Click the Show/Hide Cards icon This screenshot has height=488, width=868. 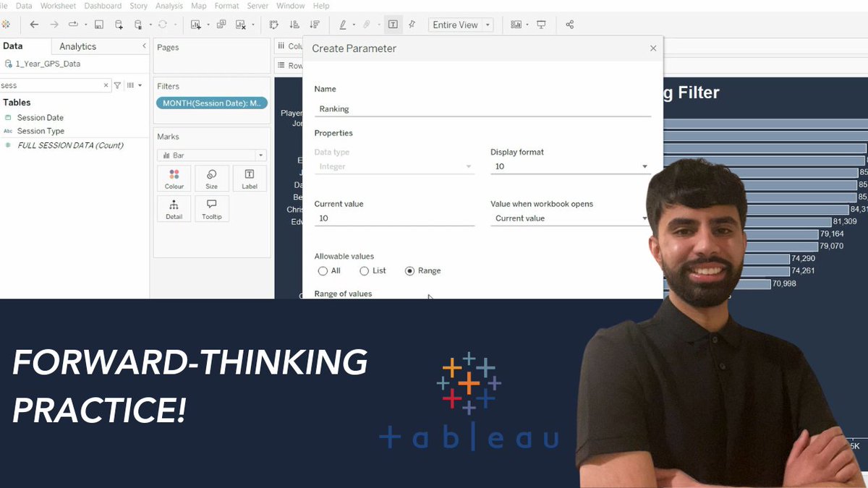(x=516, y=25)
